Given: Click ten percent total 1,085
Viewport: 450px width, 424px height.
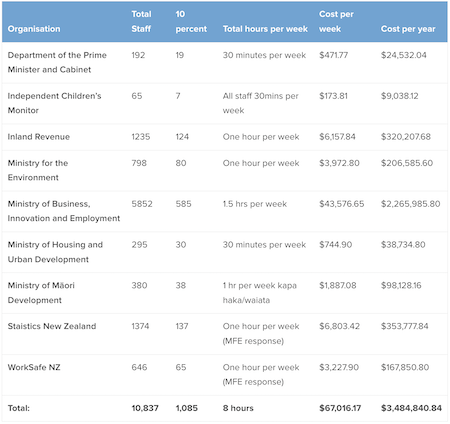Looking at the screenshot, I should tap(186, 408).
